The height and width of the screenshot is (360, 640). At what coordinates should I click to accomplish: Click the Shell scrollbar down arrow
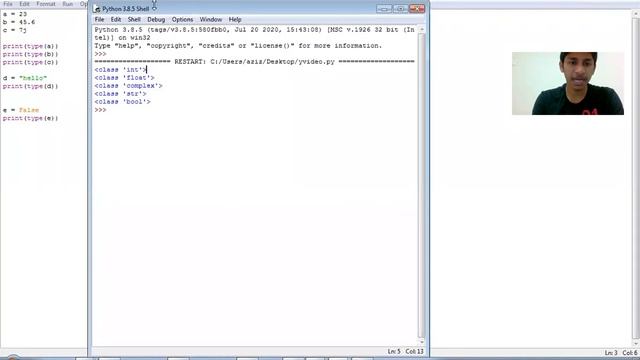coord(421,342)
